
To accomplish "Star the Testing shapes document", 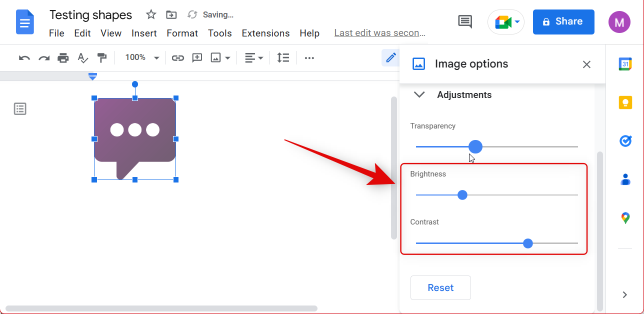I will pos(151,14).
